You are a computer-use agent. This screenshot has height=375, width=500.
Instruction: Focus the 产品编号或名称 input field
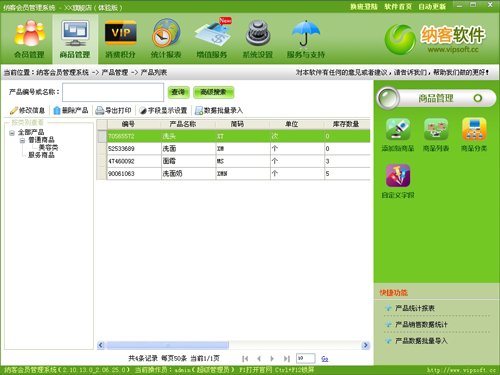113,92
